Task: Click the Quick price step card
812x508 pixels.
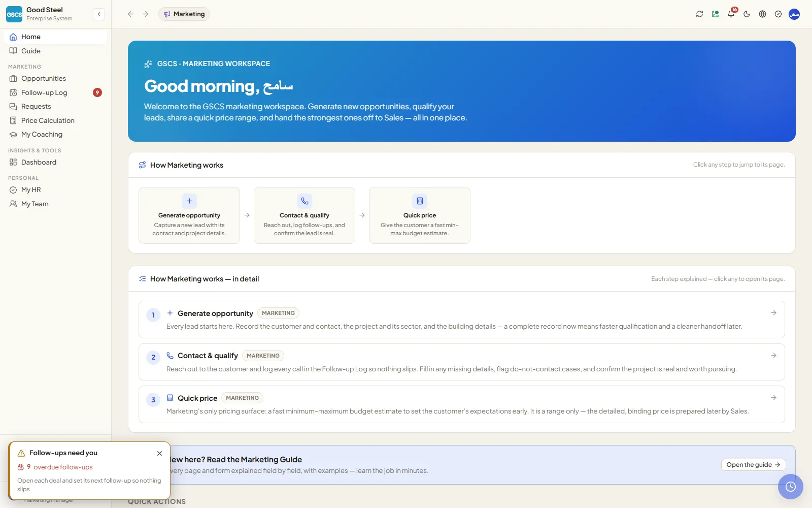Action: click(x=420, y=215)
